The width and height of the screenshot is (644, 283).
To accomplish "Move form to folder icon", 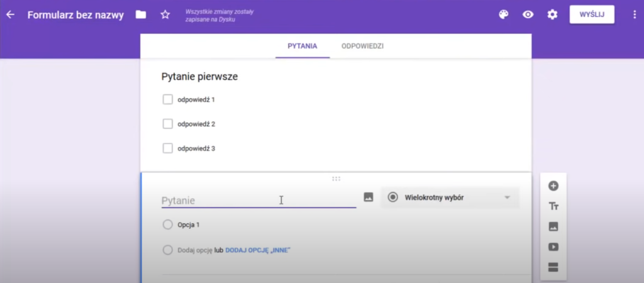I will point(141,15).
